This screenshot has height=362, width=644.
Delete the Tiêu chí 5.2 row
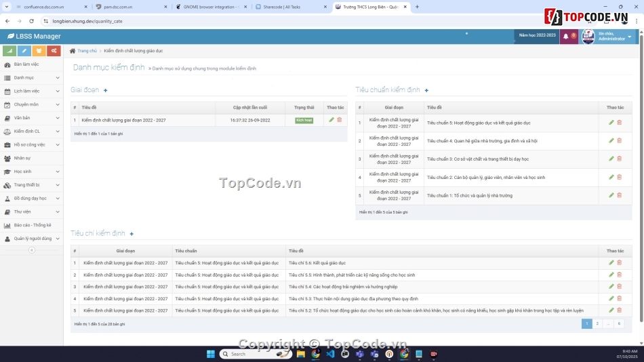pos(619,310)
